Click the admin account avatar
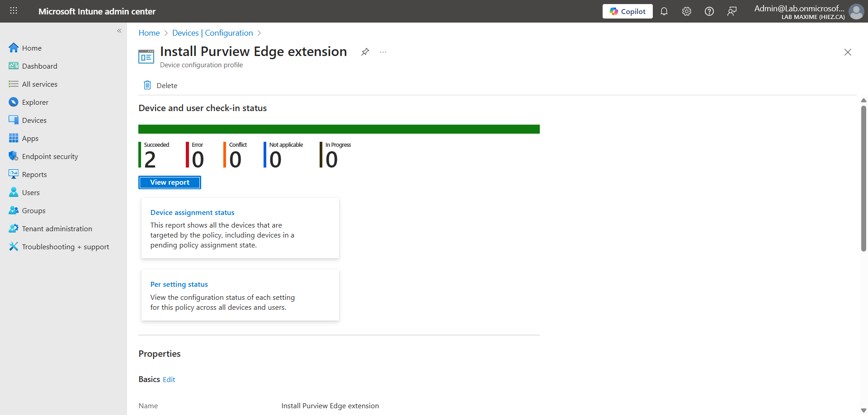This screenshot has height=415, width=868. coord(856,11)
